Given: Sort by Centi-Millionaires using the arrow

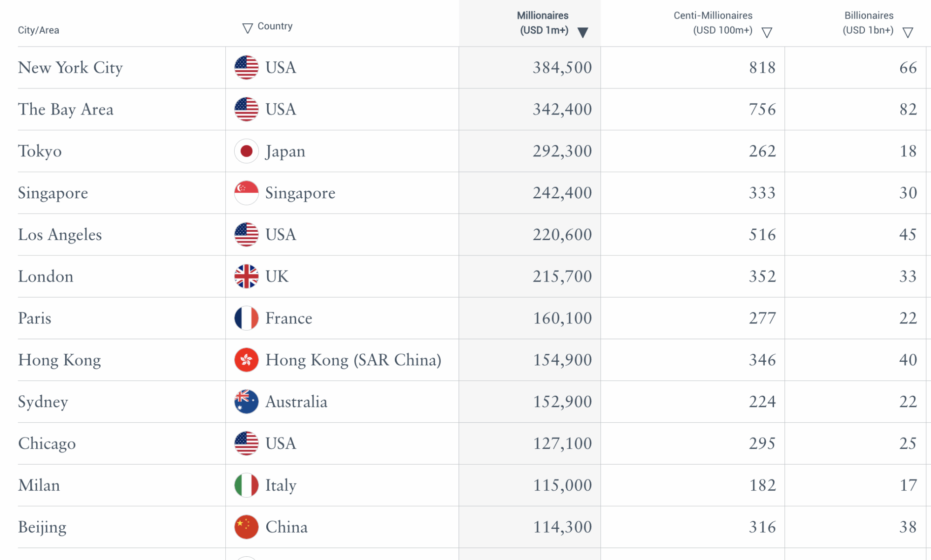Looking at the screenshot, I should 767,32.
